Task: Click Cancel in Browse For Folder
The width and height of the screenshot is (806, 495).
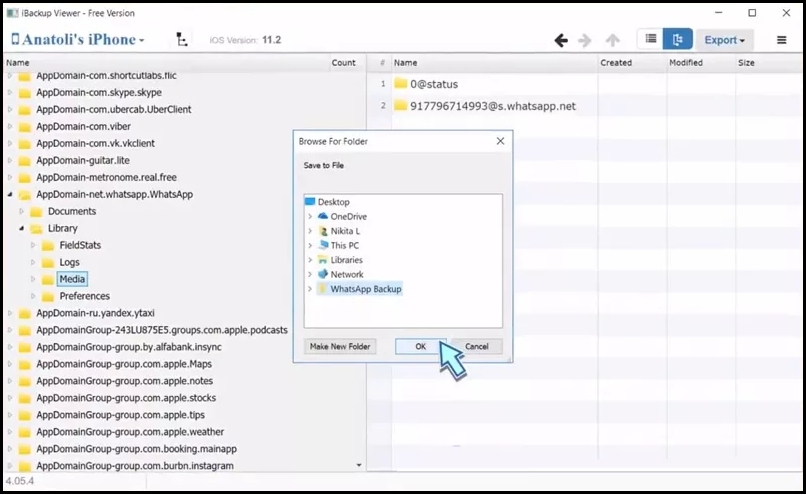Action: click(477, 346)
